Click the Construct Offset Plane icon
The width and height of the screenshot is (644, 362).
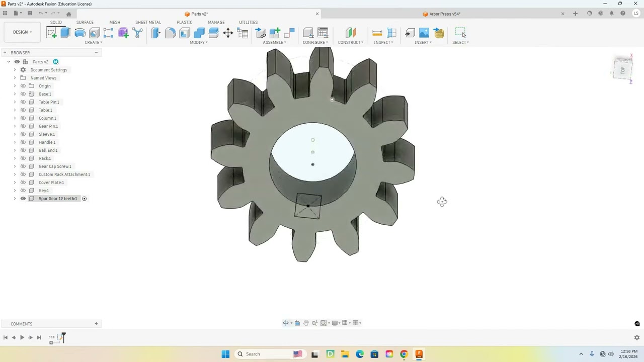(351, 33)
